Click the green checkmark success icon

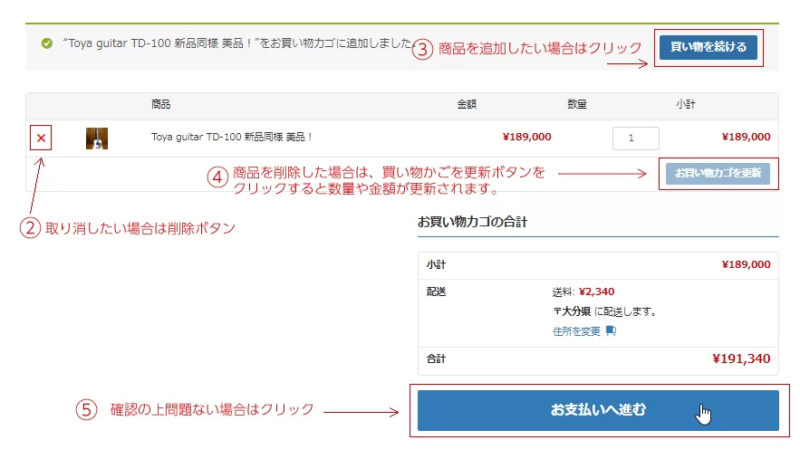(47, 43)
